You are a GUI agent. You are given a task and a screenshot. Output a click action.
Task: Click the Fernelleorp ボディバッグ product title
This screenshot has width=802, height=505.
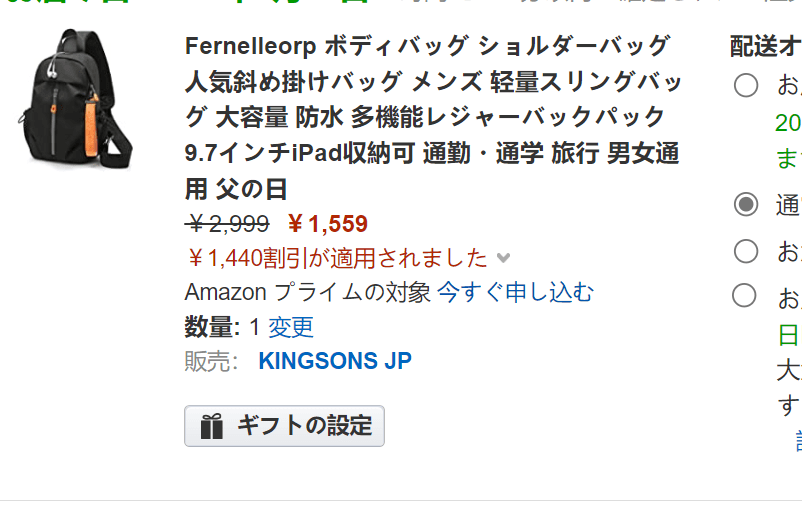433,117
